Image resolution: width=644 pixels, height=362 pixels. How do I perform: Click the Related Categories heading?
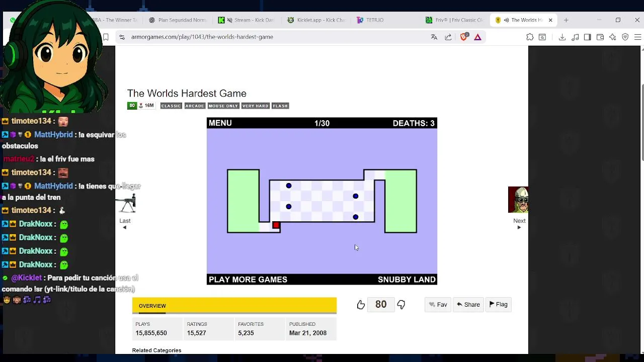pyautogui.click(x=156, y=350)
